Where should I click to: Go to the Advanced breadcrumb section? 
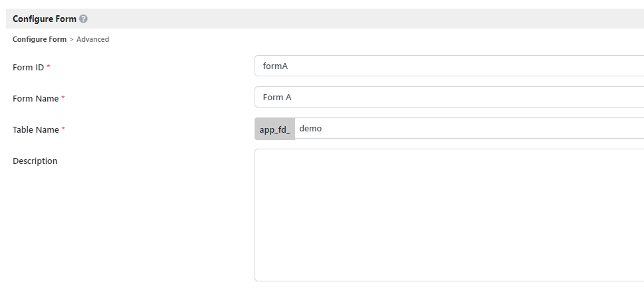tap(92, 39)
